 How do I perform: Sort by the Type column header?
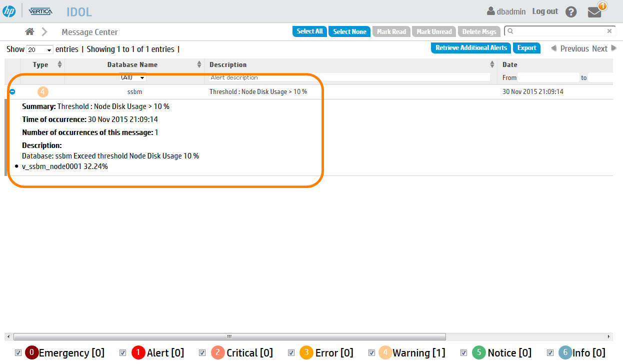click(41, 64)
